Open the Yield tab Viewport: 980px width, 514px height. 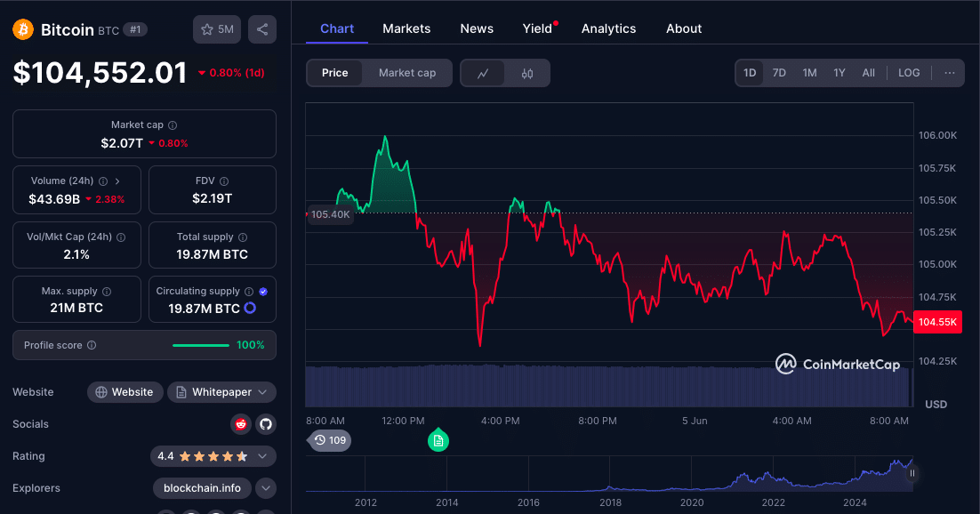(537, 28)
